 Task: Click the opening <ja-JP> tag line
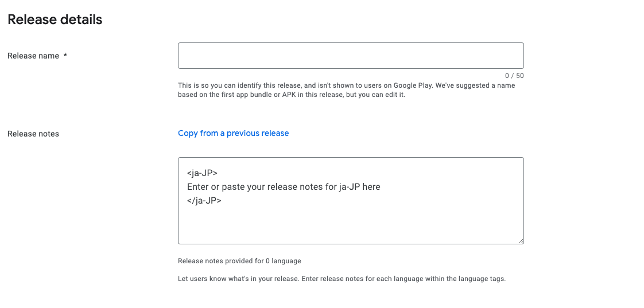(202, 173)
